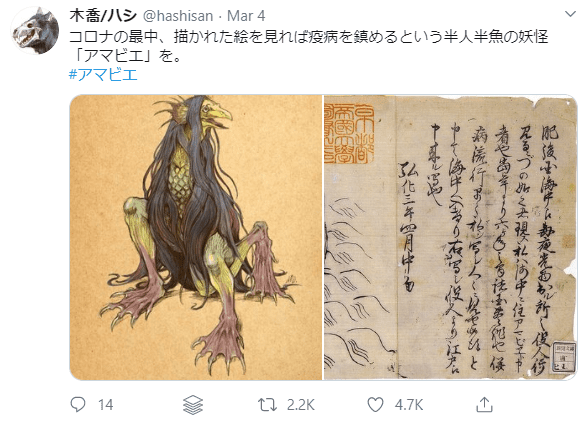Like the tweet with heart icon
Viewport: 584px width, 424px height.
click(375, 405)
